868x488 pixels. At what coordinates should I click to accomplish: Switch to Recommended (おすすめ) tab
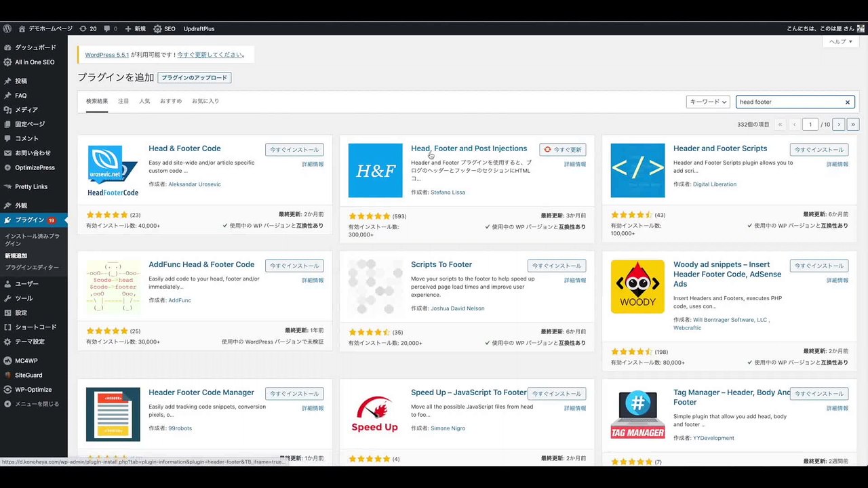click(171, 101)
